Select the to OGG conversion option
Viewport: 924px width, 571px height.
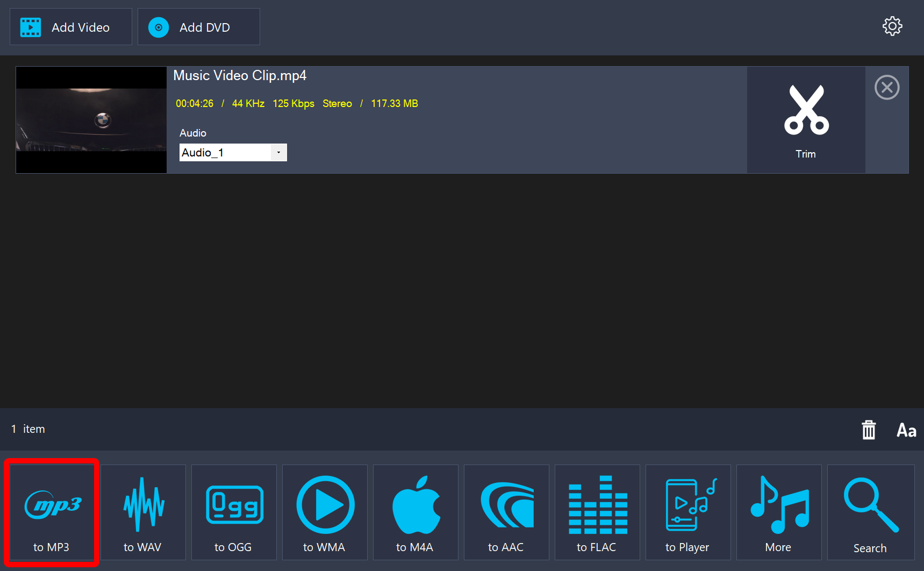pos(234,512)
